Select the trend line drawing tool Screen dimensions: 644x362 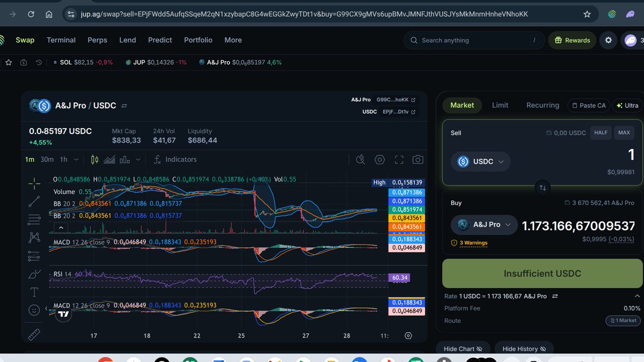pyautogui.click(x=34, y=201)
